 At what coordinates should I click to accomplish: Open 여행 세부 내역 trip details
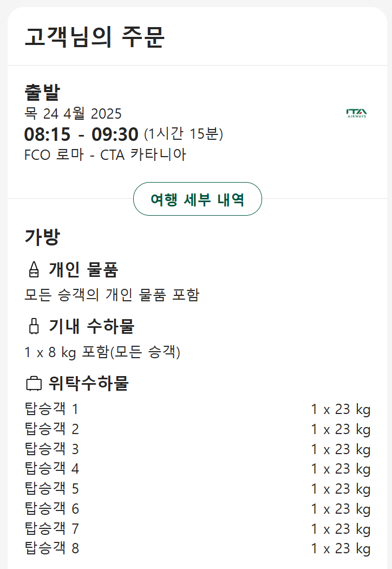(198, 199)
